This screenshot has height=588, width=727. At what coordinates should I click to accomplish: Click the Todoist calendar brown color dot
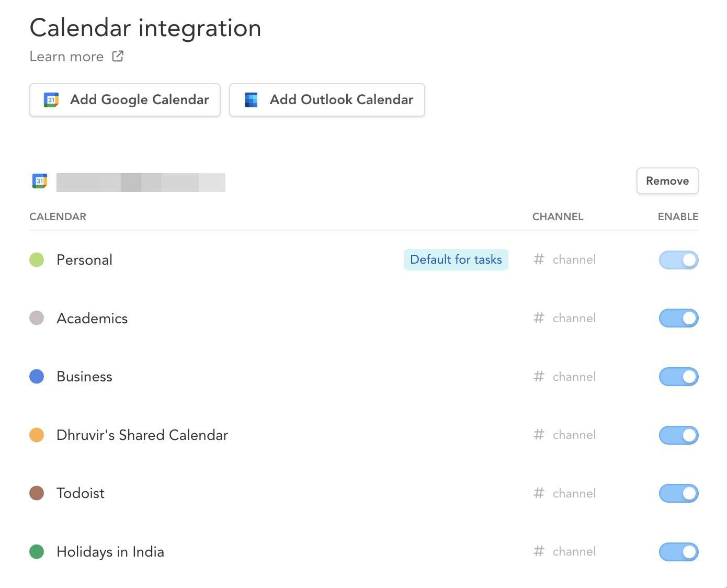point(37,493)
